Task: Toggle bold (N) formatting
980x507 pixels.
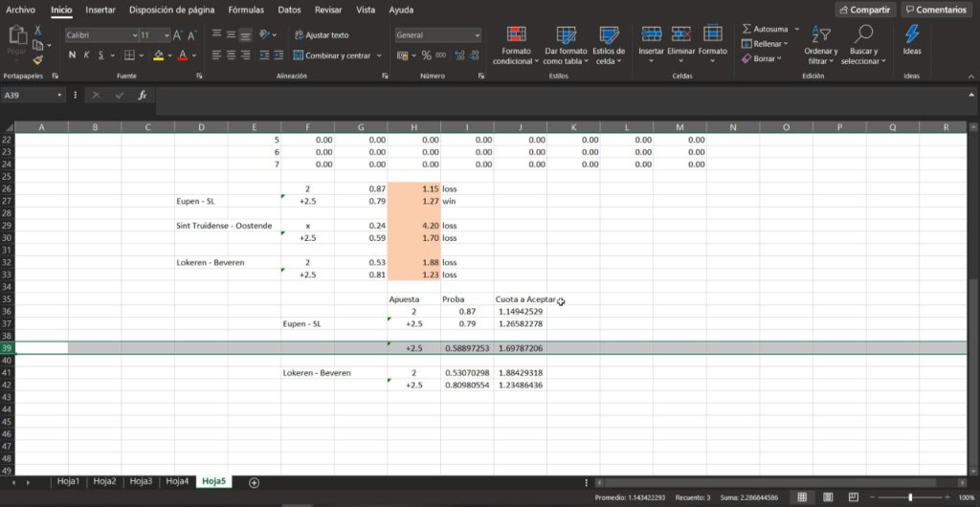Action: pyautogui.click(x=72, y=55)
